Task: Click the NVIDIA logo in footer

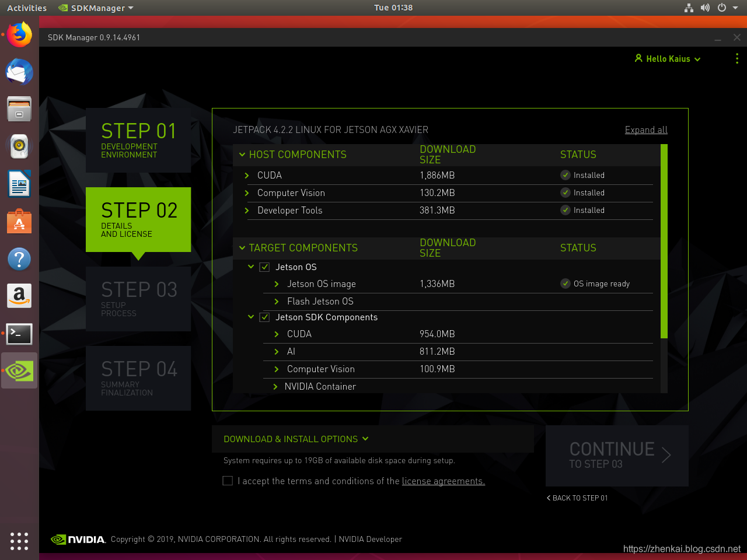Action: click(x=78, y=540)
